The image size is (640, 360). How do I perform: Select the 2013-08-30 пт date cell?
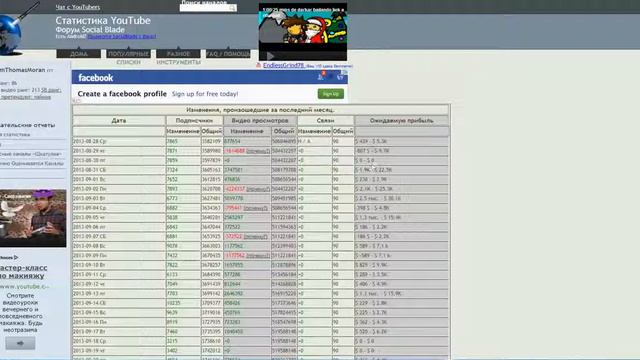119,160
